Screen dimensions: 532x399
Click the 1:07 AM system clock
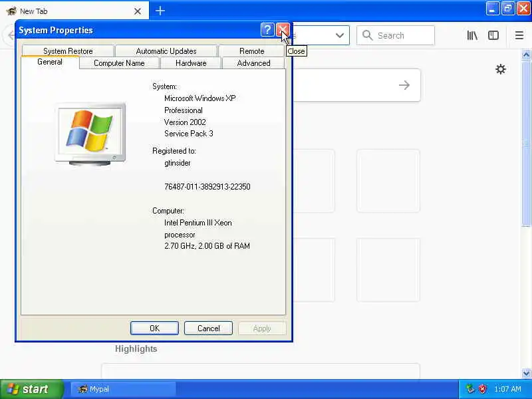(507, 389)
